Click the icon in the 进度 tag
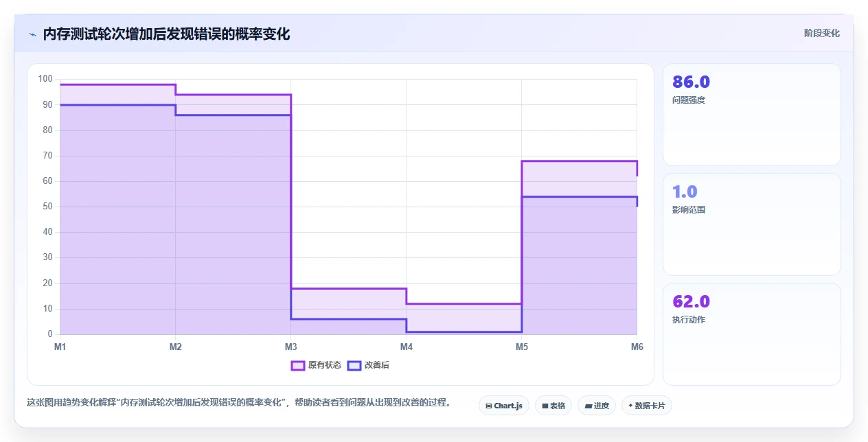868x442 pixels. coord(588,406)
